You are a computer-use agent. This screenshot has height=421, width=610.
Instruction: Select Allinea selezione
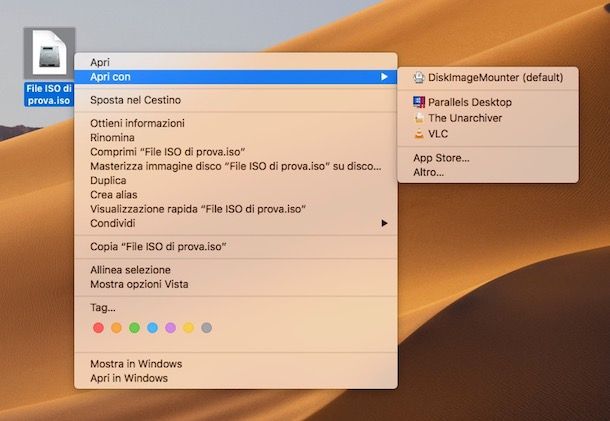point(236,270)
